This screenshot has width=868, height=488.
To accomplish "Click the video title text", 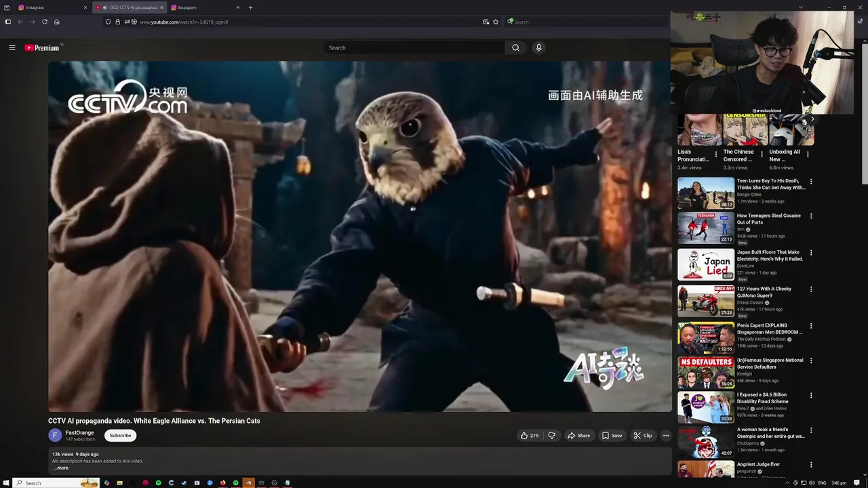I will click(154, 421).
